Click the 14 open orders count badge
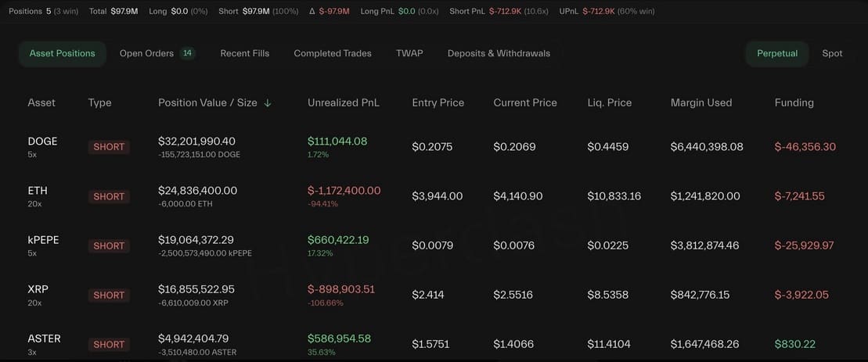The image size is (868, 362). click(x=187, y=53)
